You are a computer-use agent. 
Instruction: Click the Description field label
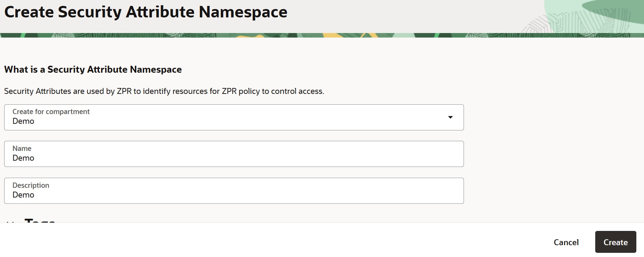(x=31, y=185)
